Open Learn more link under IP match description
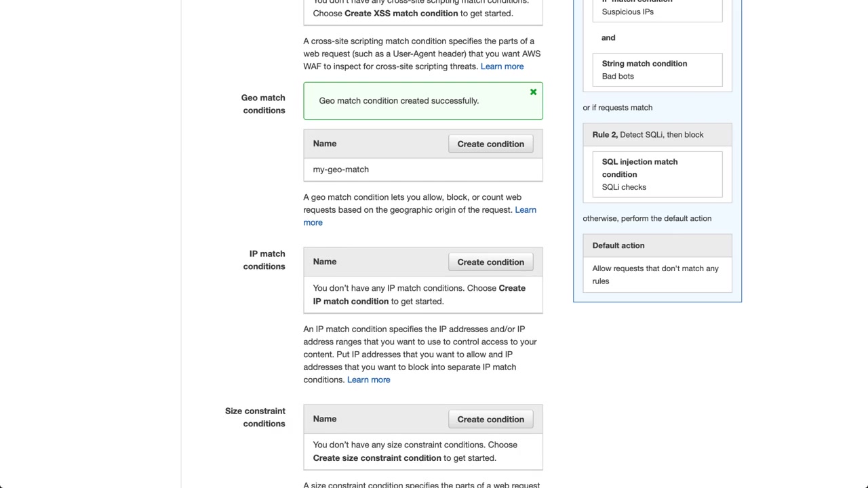868x488 pixels. click(368, 380)
